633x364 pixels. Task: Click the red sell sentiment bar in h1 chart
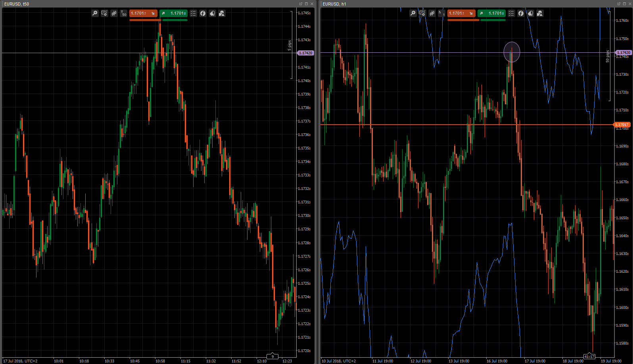tap(463, 20)
